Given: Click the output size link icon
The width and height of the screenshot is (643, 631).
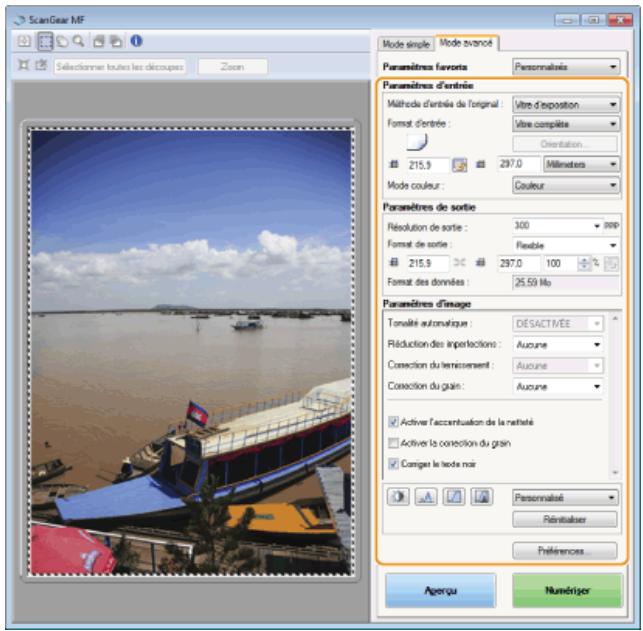Looking at the screenshot, I should (x=459, y=263).
